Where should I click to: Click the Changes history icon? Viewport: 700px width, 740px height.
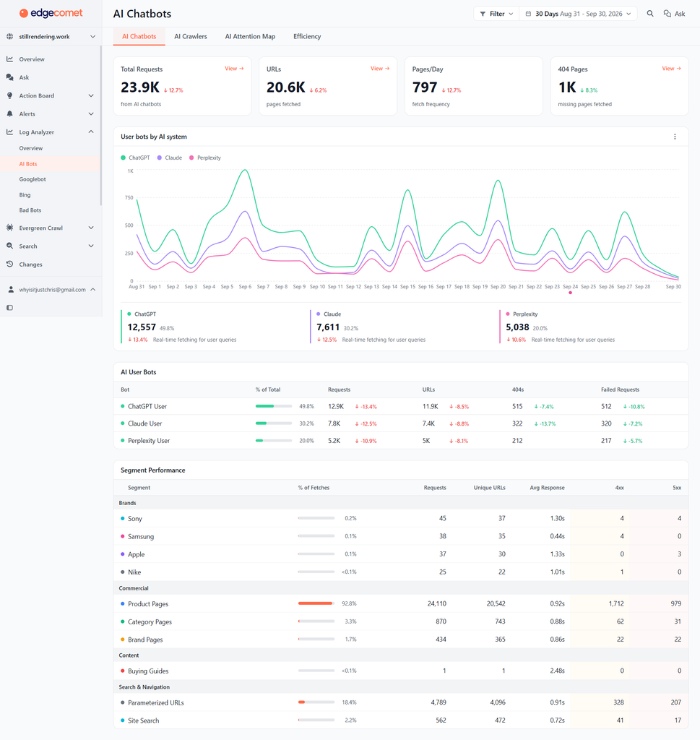(10, 264)
